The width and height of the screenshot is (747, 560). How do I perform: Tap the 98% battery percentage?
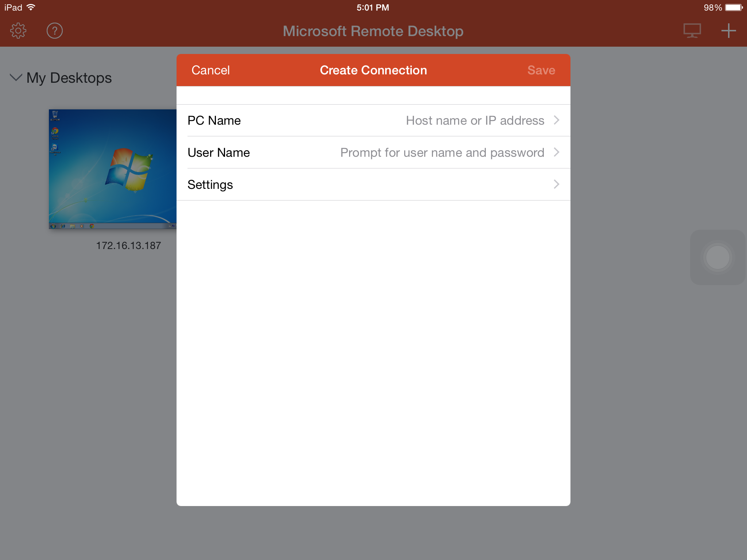[x=713, y=8]
